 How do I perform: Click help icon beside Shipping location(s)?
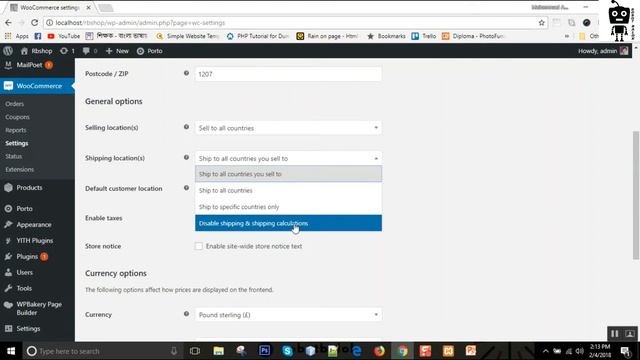click(186, 158)
